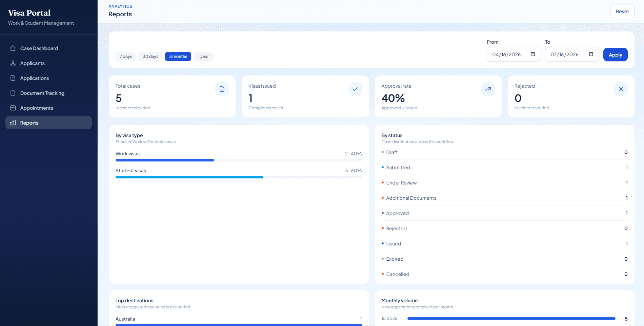Click the 2 · 40% Work visas value
This screenshot has height=326, width=644.
tap(353, 154)
